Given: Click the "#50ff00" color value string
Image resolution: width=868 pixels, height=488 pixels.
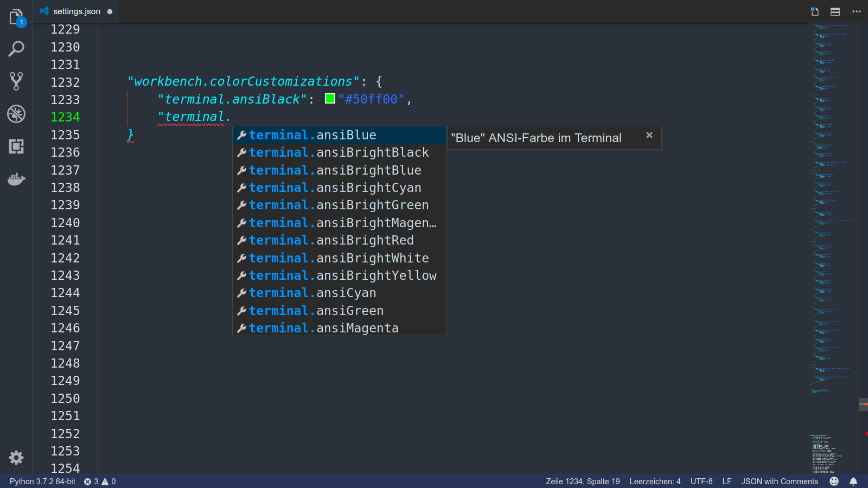Looking at the screenshot, I should coord(372,99).
